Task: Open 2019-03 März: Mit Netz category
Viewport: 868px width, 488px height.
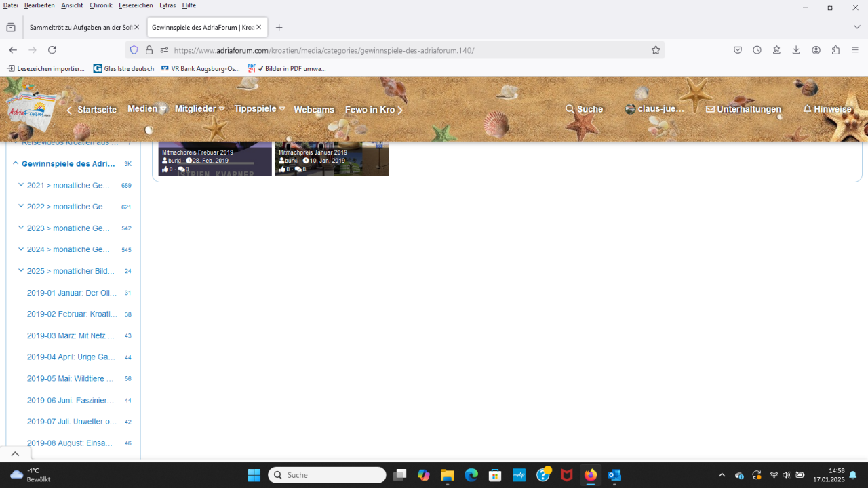Action: [72, 335]
